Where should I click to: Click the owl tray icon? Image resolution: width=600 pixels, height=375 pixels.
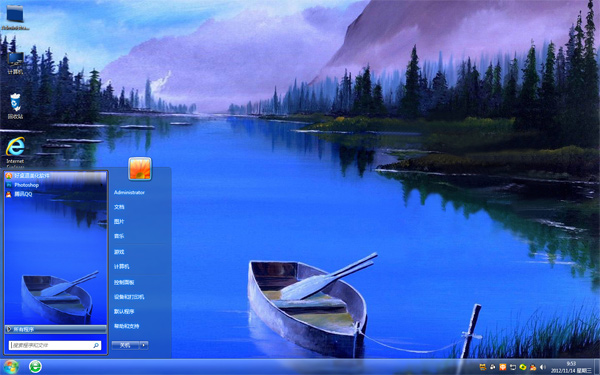pyautogui.click(x=483, y=367)
